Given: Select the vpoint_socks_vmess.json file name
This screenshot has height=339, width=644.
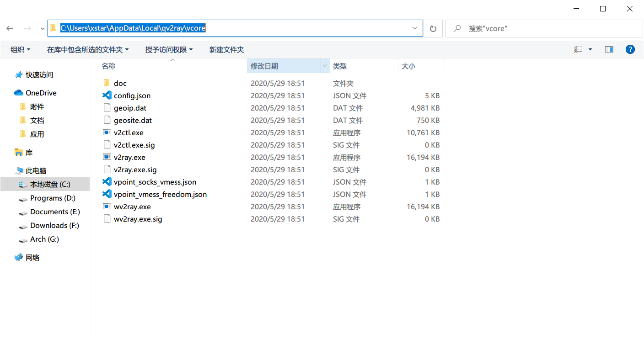Looking at the screenshot, I should [155, 182].
